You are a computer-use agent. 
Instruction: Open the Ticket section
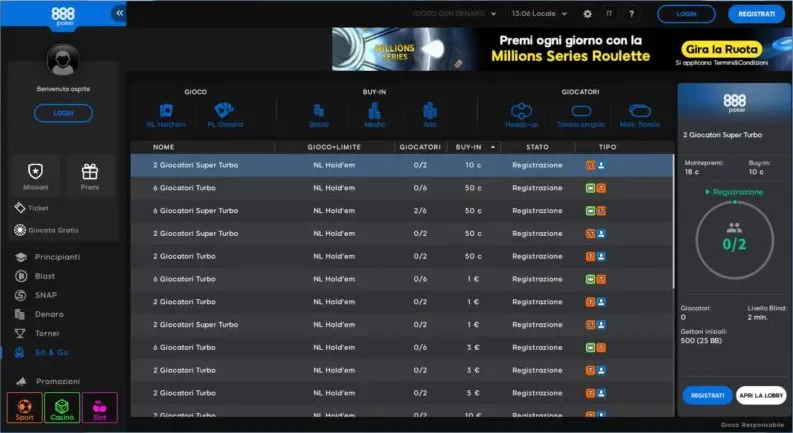click(32, 208)
